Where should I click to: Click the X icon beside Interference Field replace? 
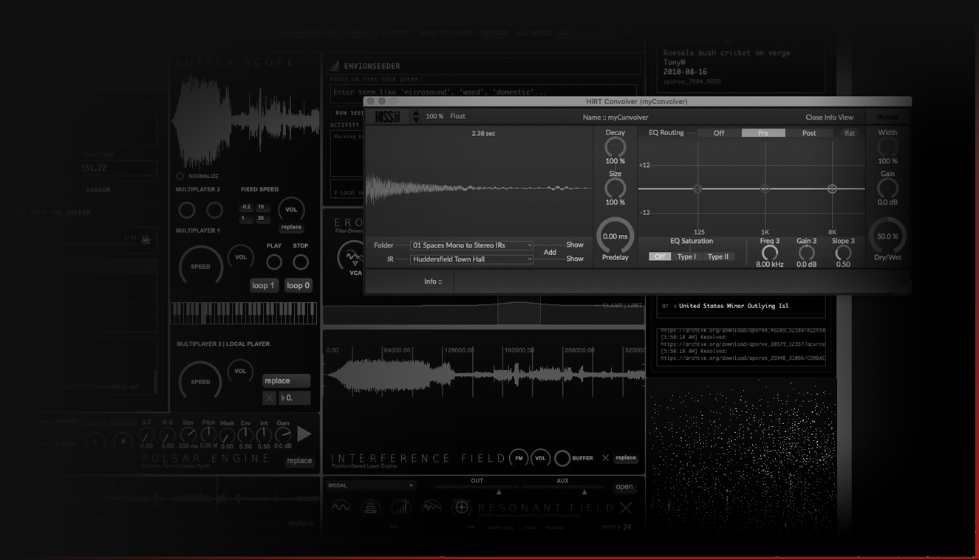[605, 458]
